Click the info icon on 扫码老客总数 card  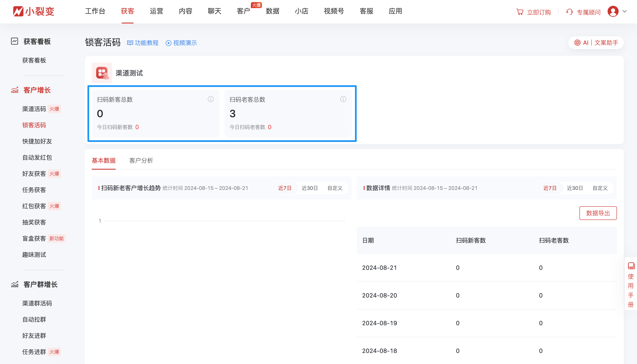[x=343, y=99]
